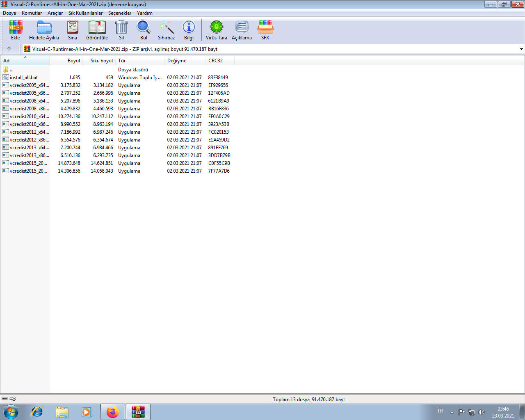Select the vcredist2013_x64 file row

pyautogui.click(x=117, y=148)
